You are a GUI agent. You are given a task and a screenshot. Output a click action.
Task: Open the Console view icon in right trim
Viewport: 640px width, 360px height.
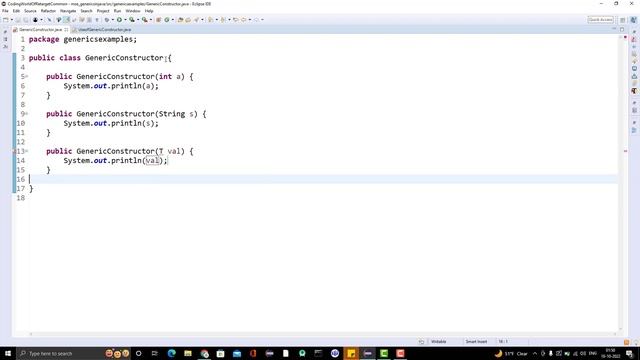[x=634, y=69]
